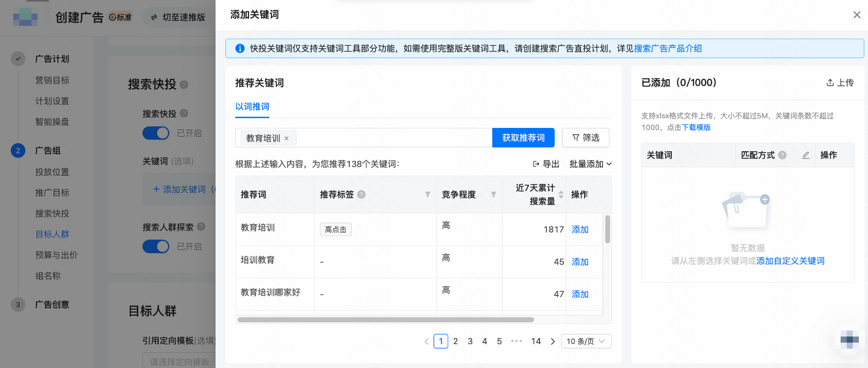
Task: Click the edit pencil icon beside 匹配方式
Action: pos(806,155)
